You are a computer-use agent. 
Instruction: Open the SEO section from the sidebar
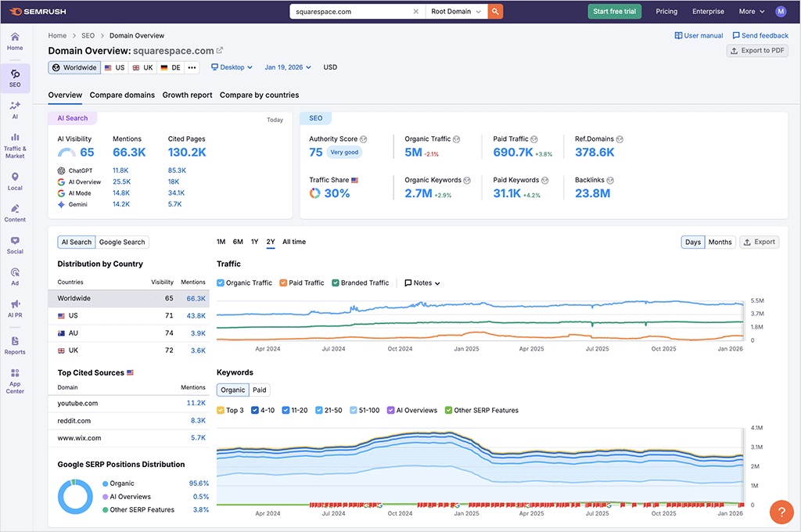(x=15, y=78)
